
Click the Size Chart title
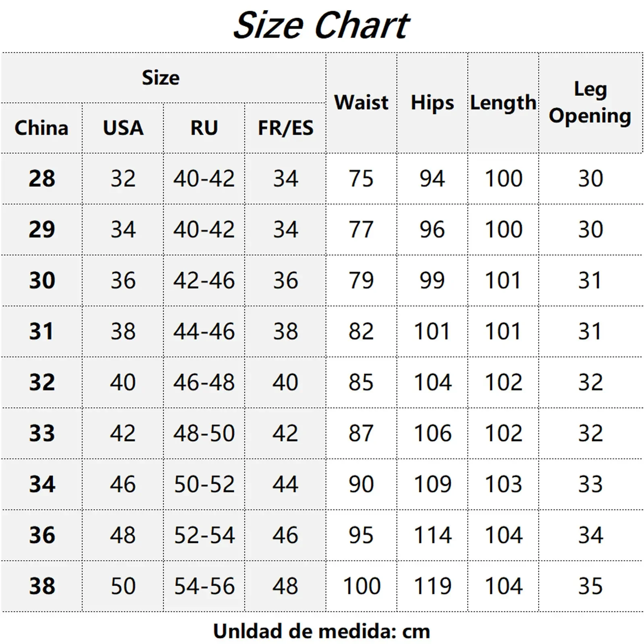[x=321, y=26]
